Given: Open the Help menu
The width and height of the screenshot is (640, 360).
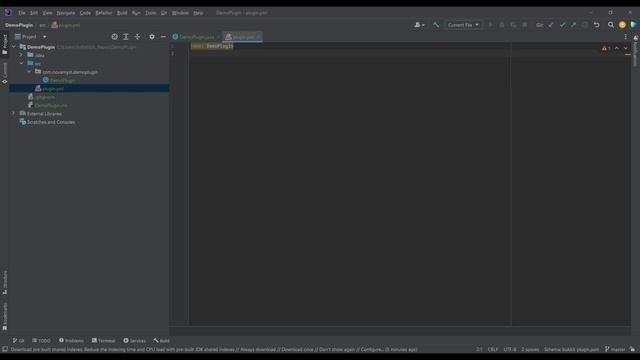Looking at the screenshot, I should point(198,13).
